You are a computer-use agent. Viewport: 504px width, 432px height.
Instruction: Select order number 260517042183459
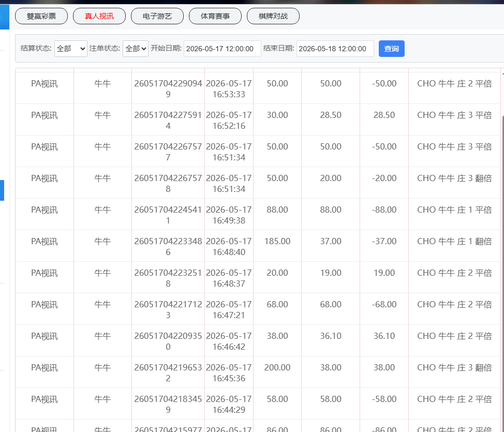coord(168,404)
